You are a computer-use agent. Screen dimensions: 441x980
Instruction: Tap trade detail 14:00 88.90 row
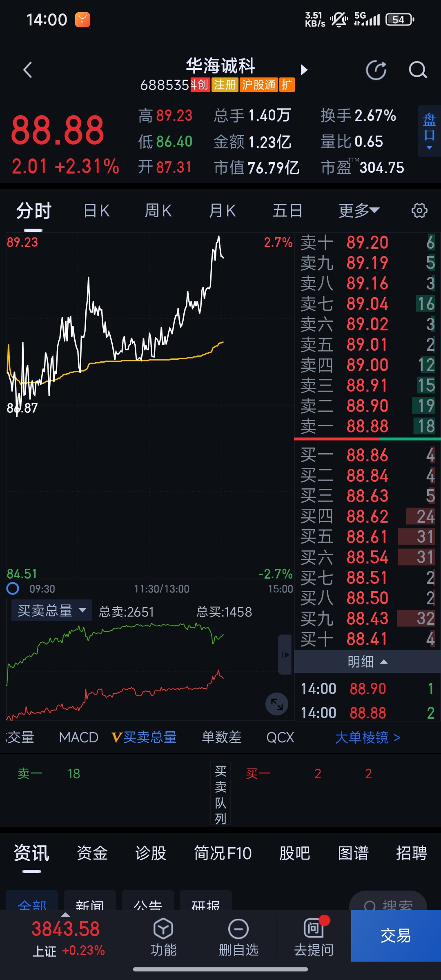tap(367, 689)
